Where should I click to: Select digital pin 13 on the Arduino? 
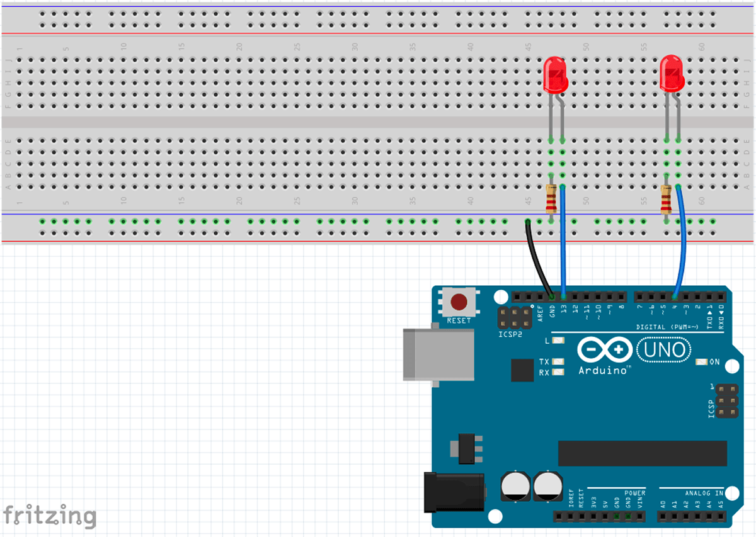point(563,297)
